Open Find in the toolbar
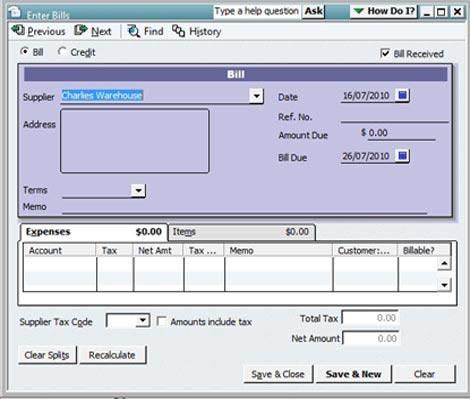Screen dimensions: 470x399 click(x=145, y=31)
